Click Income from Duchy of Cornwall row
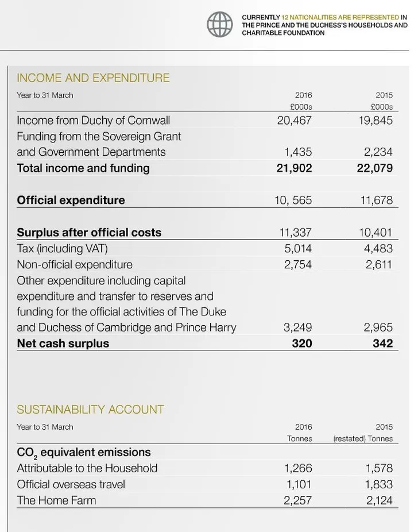The width and height of the screenshot is (418, 532). pos(207,121)
